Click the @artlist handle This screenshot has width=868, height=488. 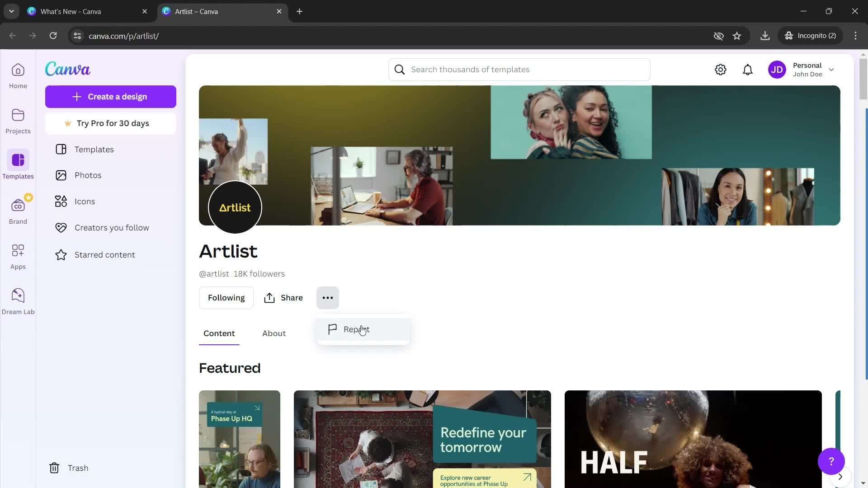[214, 274]
